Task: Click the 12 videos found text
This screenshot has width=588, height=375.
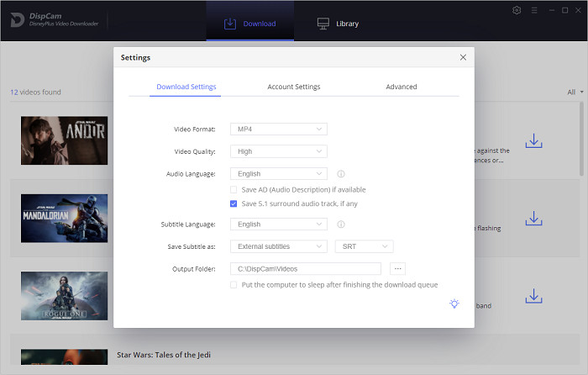Action: click(x=35, y=92)
